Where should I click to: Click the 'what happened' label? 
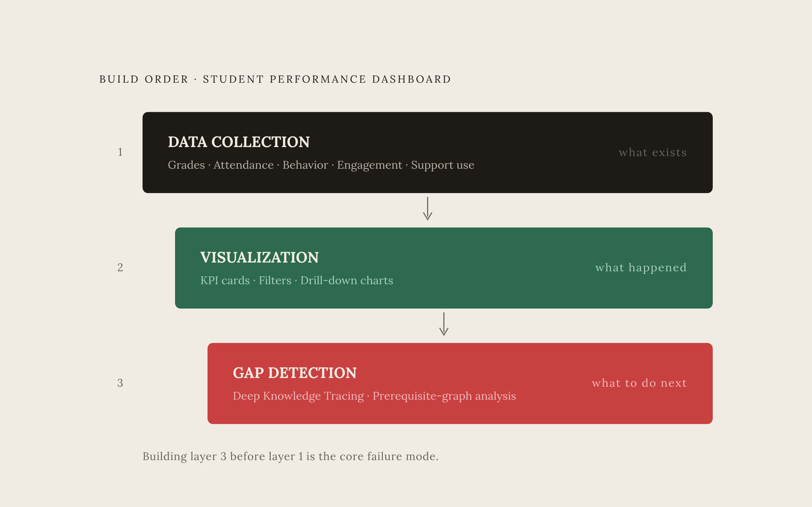tap(641, 268)
